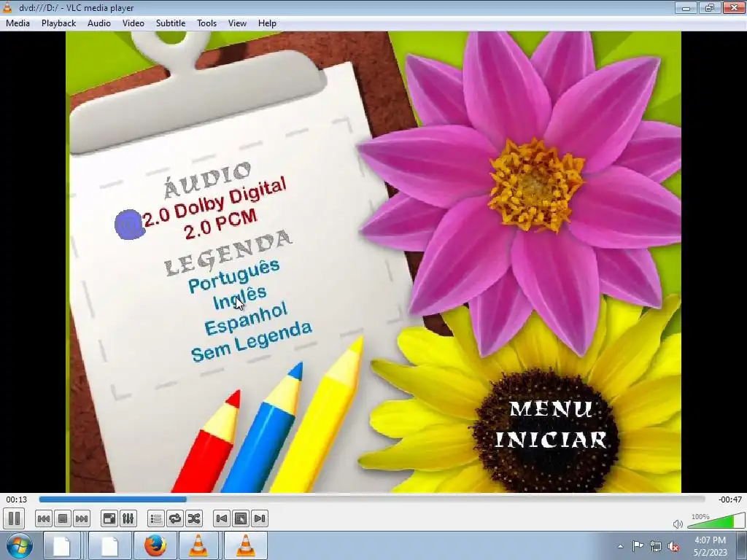Toggle random shuffle playback
The width and height of the screenshot is (747, 560).
pyautogui.click(x=194, y=518)
